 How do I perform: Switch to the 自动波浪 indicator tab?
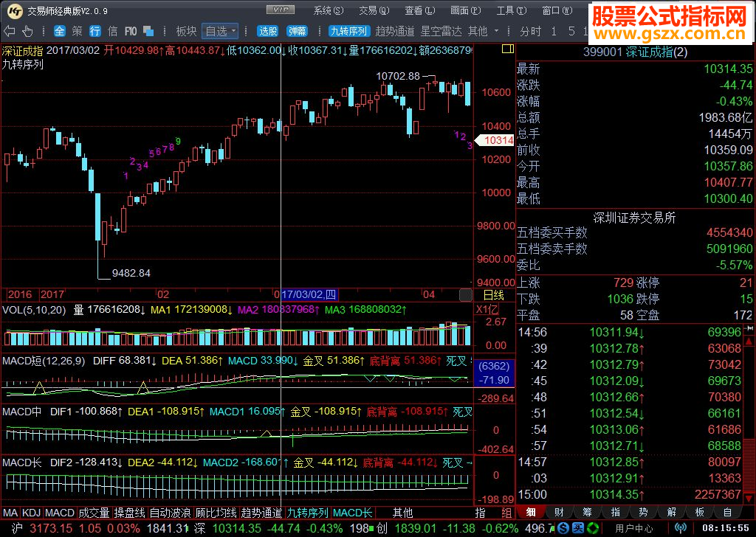click(x=170, y=513)
